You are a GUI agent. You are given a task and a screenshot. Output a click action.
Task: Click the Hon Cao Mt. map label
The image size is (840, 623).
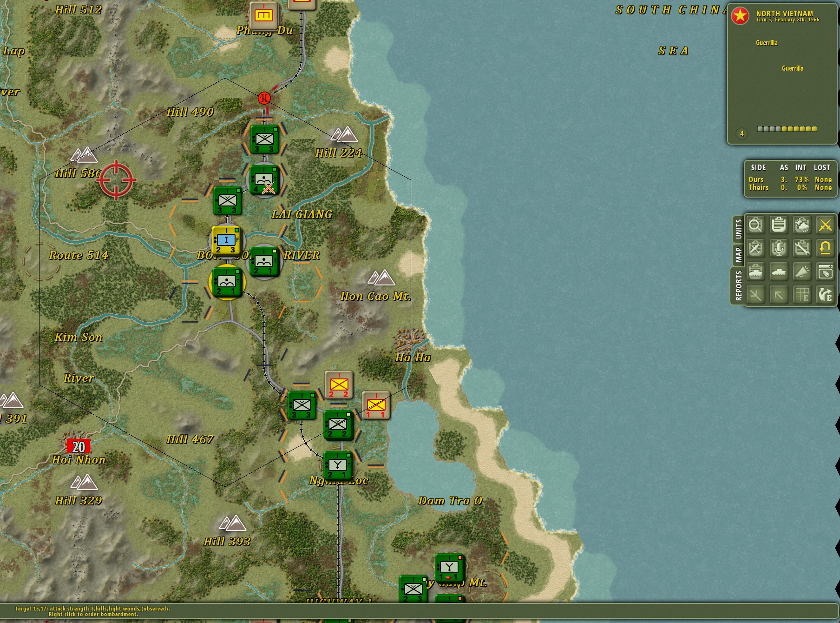(x=375, y=296)
